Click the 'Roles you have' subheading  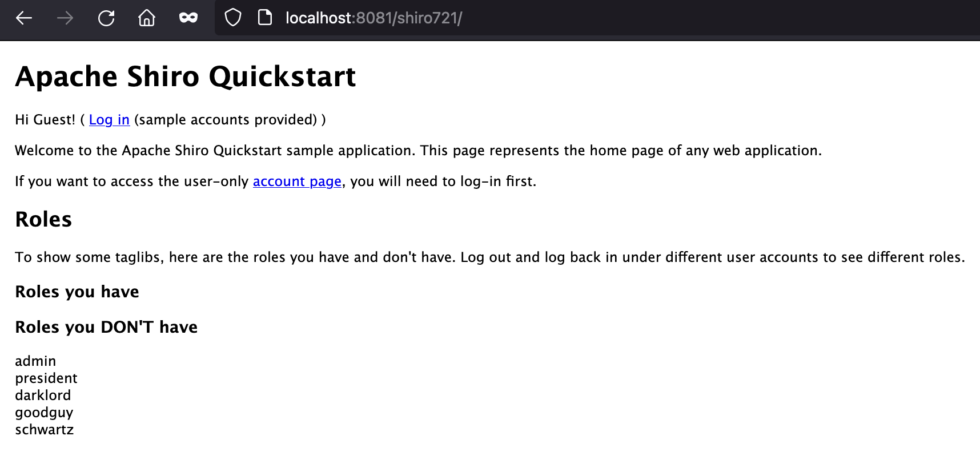pos(77,292)
